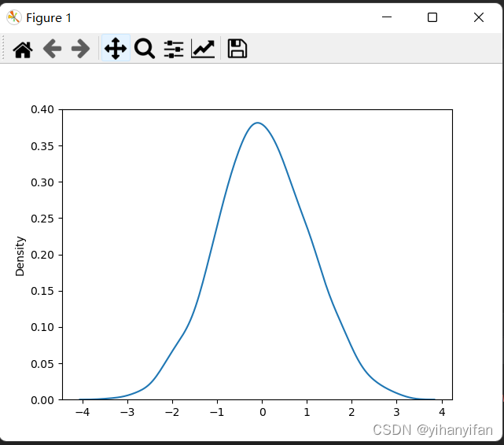Click the 0.25 y-axis tick label
The image size is (504, 445).
42,219
